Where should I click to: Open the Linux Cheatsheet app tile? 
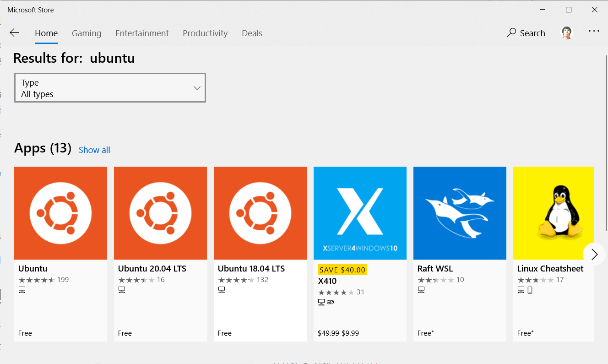tap(554, 213)
